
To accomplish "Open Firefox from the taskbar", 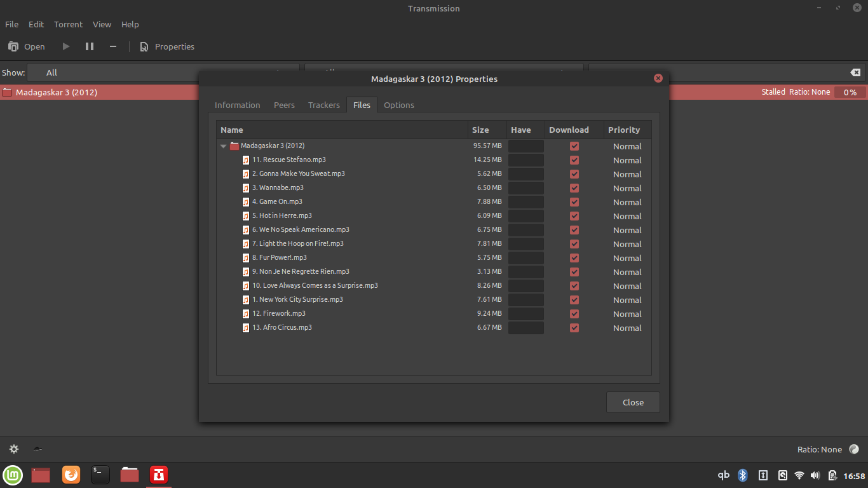I will [71, 475].
